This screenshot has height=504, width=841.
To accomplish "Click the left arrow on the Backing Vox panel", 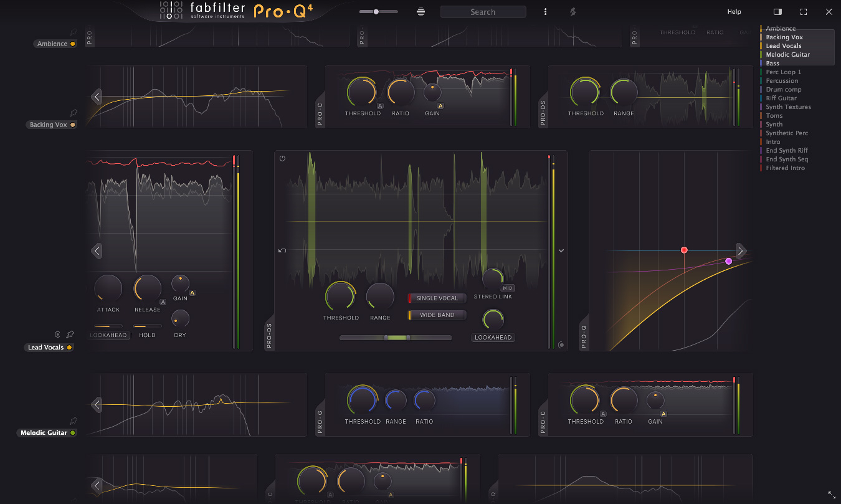I will click(x=97, y=97).
